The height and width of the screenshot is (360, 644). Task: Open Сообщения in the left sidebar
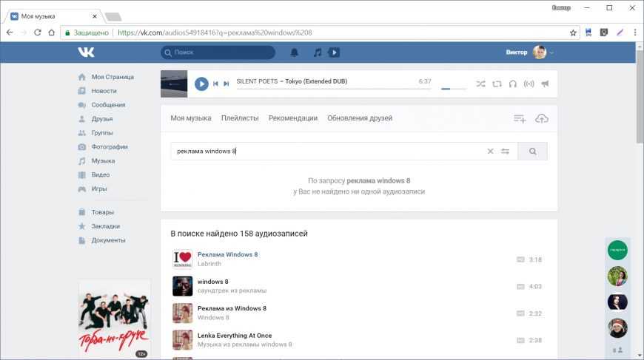pos(108,105)
